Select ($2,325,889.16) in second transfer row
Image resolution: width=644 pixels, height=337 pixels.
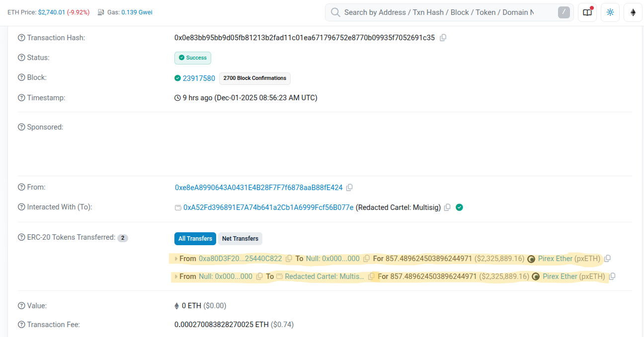click(504, 276)
